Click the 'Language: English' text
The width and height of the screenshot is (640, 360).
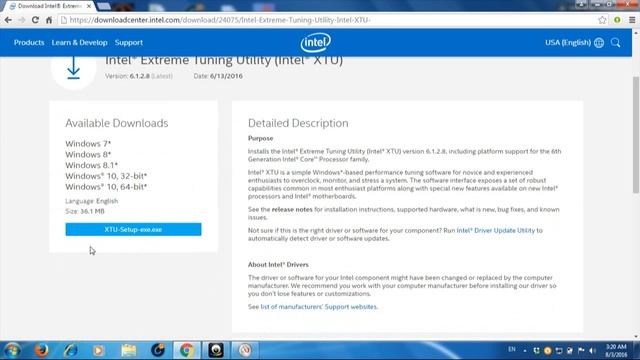click(91, 201)
